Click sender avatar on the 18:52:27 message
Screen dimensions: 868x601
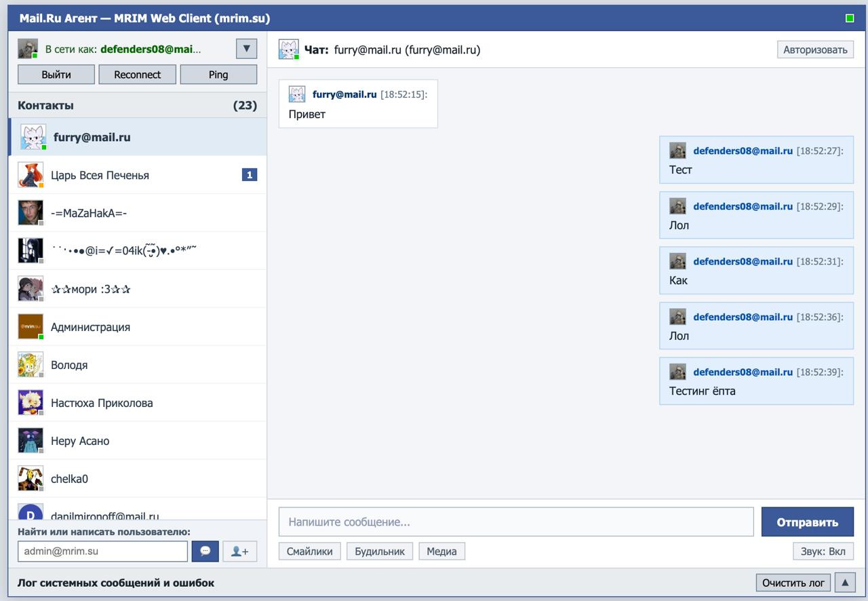point(677,151)
